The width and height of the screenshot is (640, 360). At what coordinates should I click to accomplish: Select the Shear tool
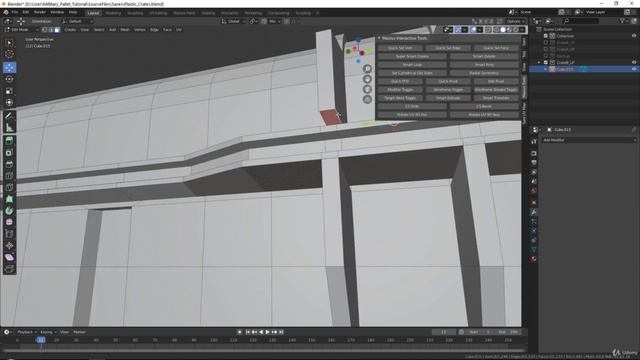pyautogui.click(x=9, y=258)
